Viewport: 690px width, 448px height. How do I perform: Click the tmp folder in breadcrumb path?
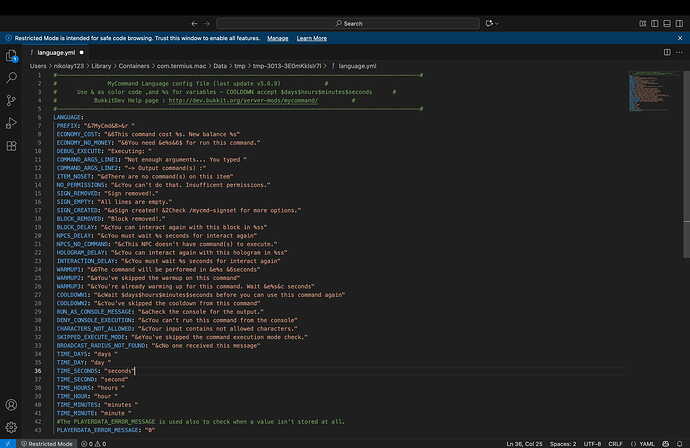point(239,66)
